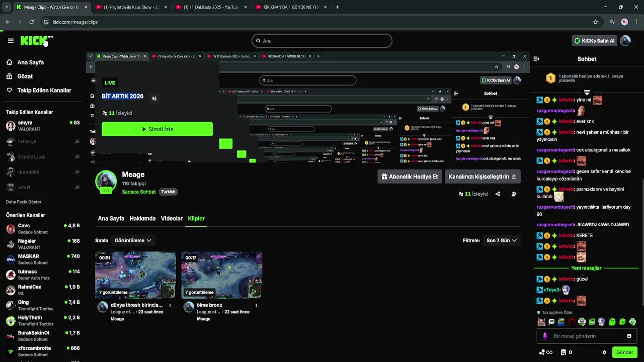Viewport: 644px width, 362px height.
Task: Click the share icon near viewer count
Action: click(x=498, y=194)
